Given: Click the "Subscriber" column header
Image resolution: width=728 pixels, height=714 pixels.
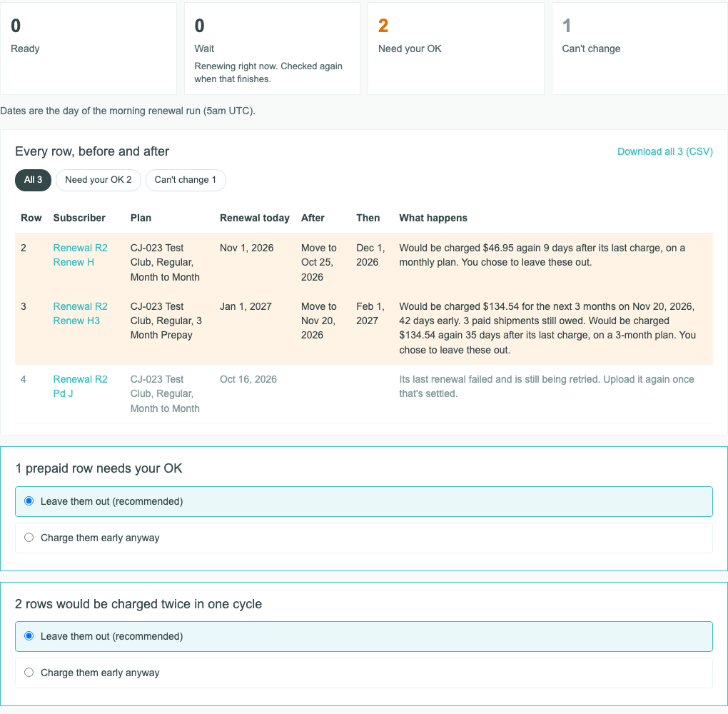Looking at the screenshot, I should click(x=79, y=218).
